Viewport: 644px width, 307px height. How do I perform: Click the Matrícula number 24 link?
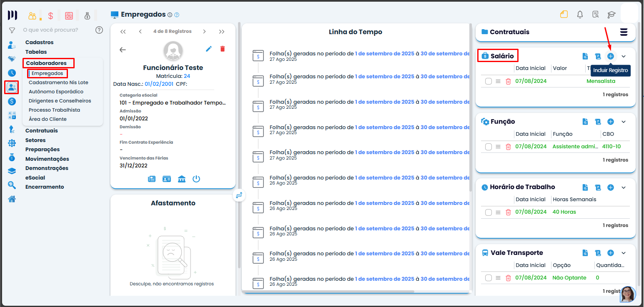click(x=187, y=76)
